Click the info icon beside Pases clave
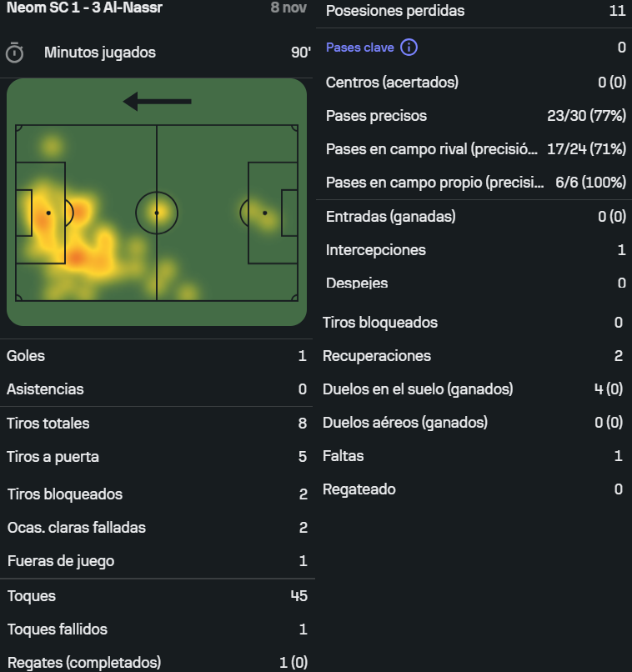The image size is (632, 672). pyautogui.click(x=409, y=48)
